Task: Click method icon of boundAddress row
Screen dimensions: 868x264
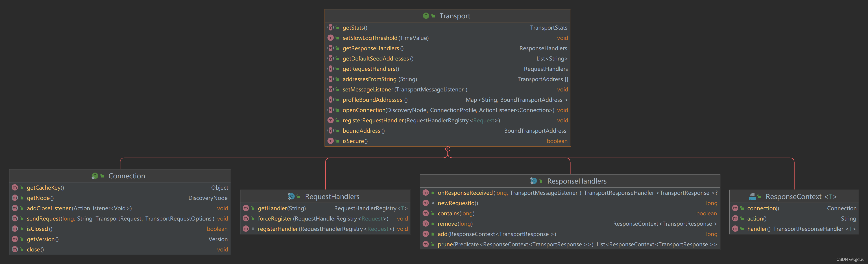Action: coord(331,131)
